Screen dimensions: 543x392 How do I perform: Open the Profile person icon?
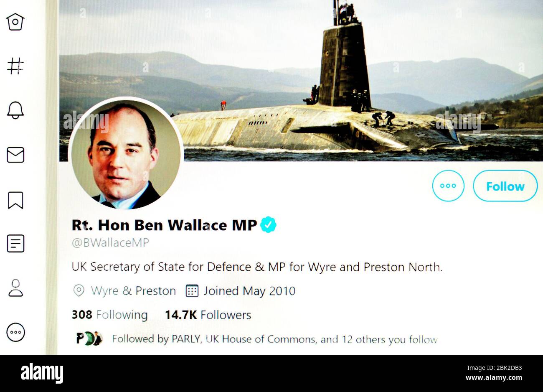tap(15, 288)
